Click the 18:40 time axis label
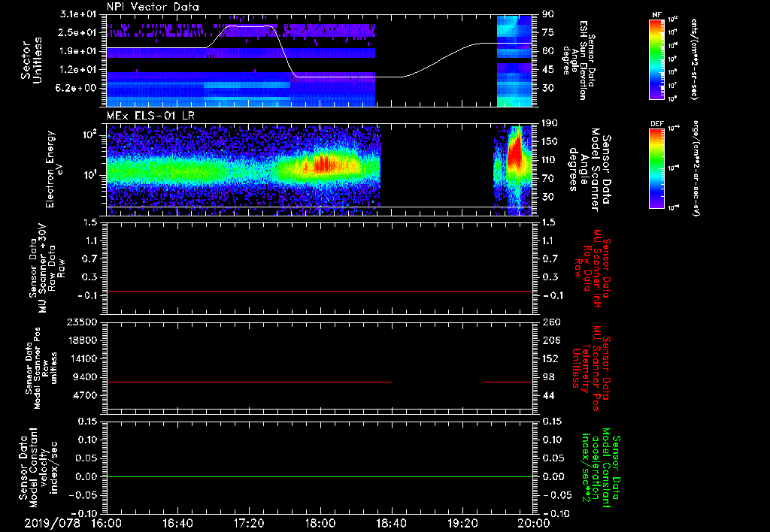The width and height of the screenshot is (770, 532). pos(391,523)
